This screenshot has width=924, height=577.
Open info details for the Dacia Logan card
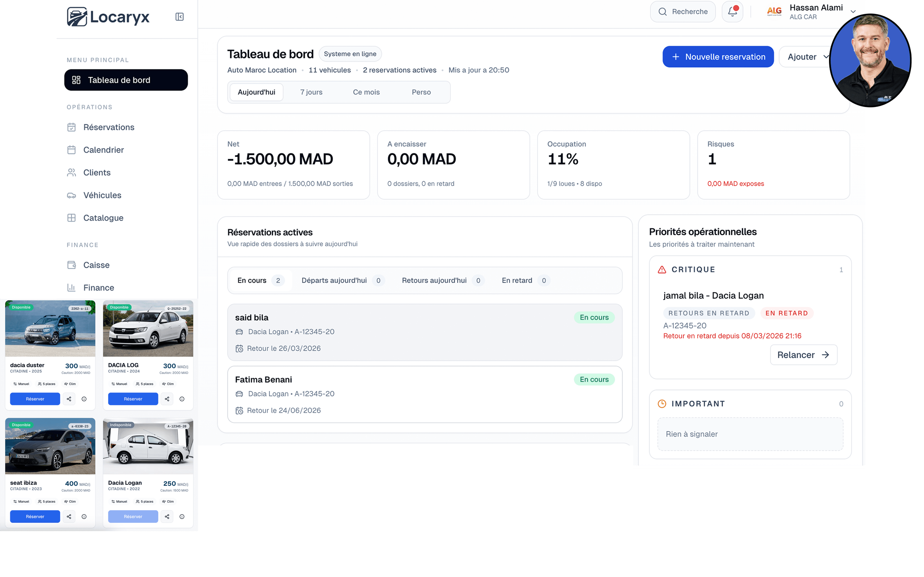click(182, 516)
